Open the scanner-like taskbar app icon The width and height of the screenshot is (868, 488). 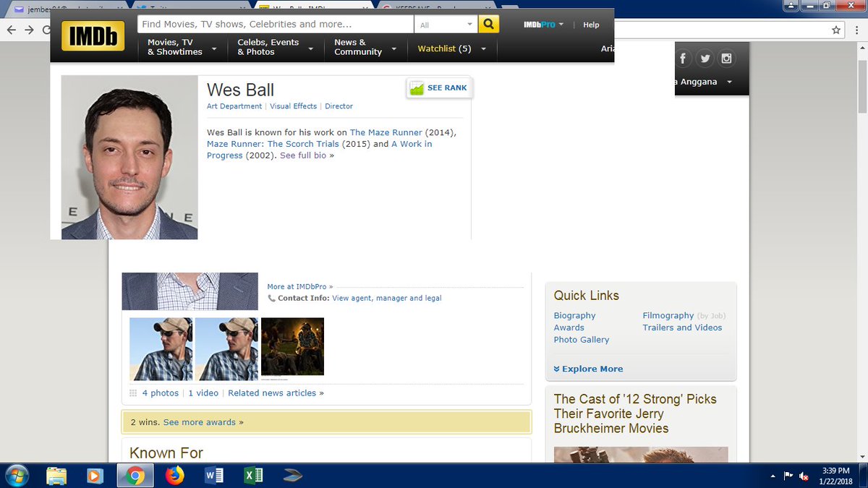tap(292, 476)
